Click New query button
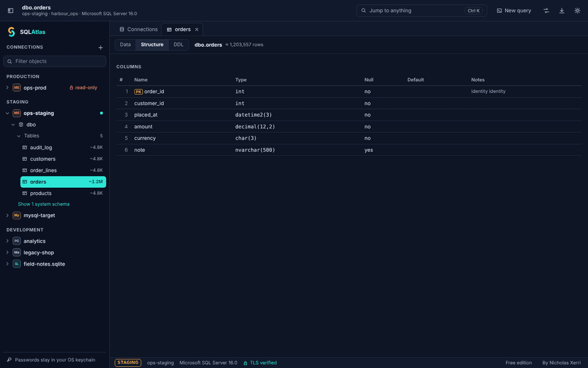The width and height of the screenshot is (588, 368). tap(514, 11)
